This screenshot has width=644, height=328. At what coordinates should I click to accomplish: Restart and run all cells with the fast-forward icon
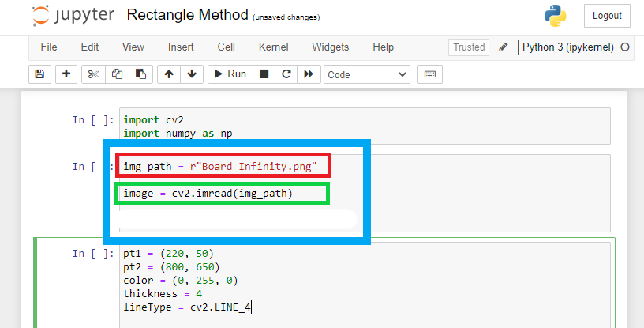coord(309,74)
